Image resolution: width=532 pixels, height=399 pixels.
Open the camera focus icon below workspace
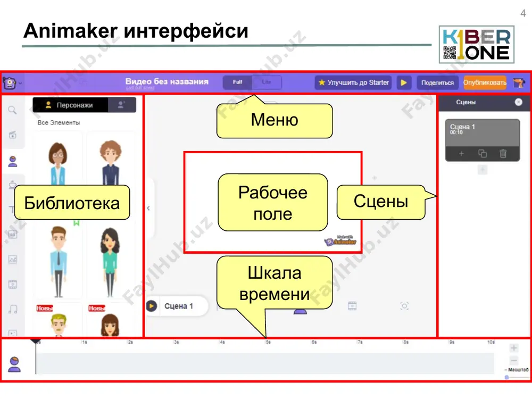(404, 306)
